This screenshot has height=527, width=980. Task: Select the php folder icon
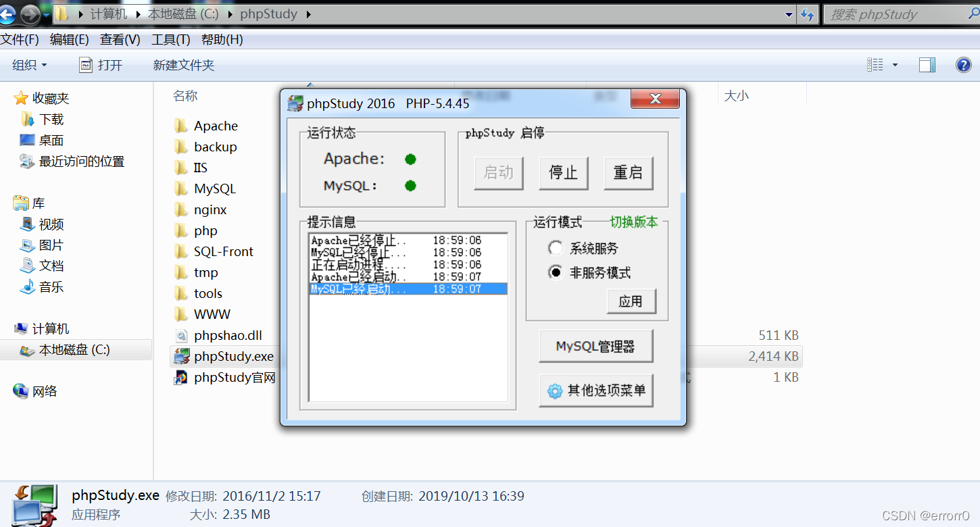[x=180, y=230]
